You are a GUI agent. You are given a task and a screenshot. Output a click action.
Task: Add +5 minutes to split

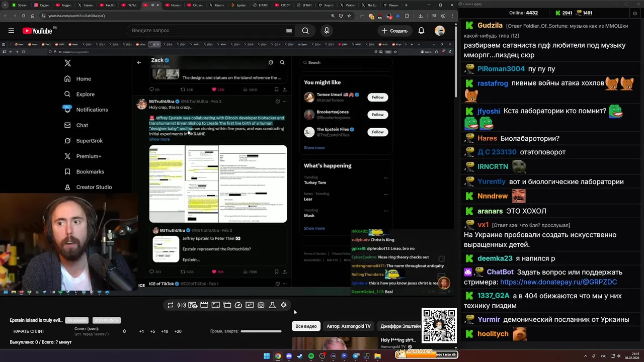(x=152, y=331)
